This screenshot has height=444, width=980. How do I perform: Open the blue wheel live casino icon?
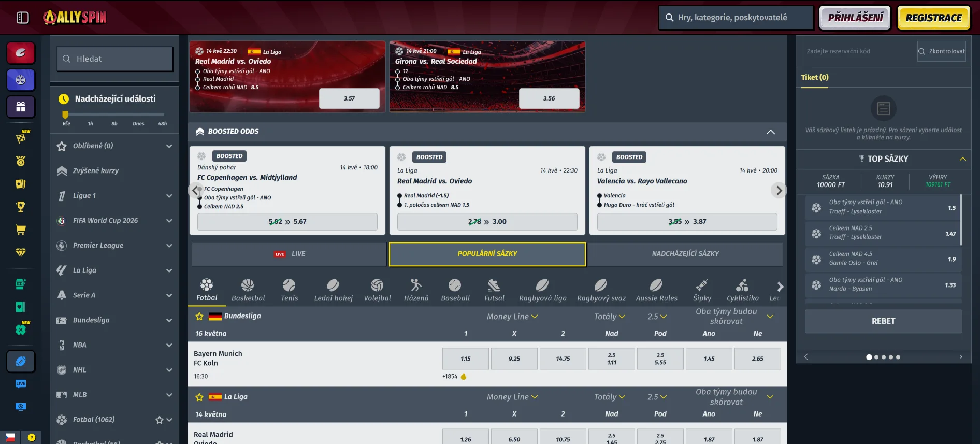coord(21,80)
